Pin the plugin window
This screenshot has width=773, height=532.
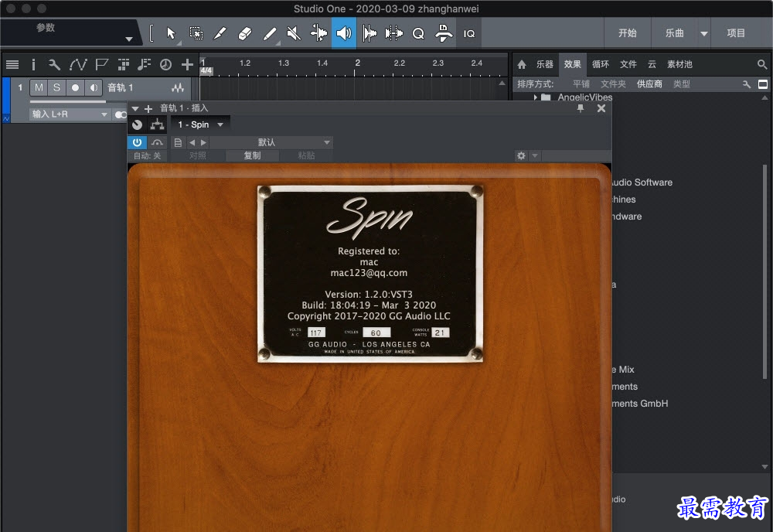tap(581, 108)
